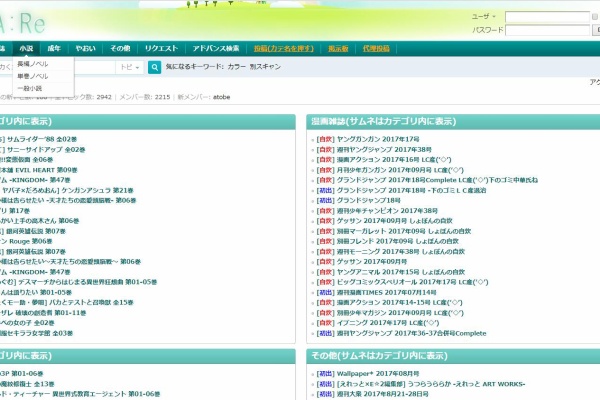600x400 pixels.
Task: Open ケンガンアシュラ 第21巻 entry
Action: click(67, 190)
